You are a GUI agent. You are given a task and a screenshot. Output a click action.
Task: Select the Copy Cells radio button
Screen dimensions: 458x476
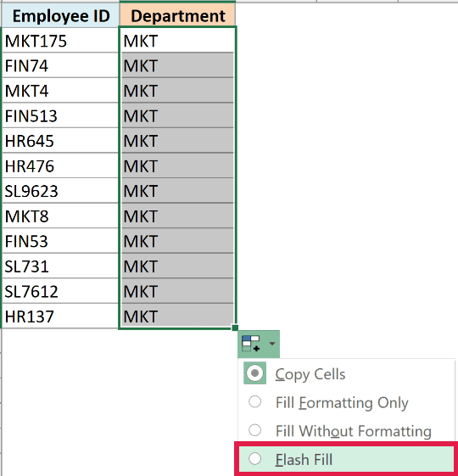click(254, 373)
